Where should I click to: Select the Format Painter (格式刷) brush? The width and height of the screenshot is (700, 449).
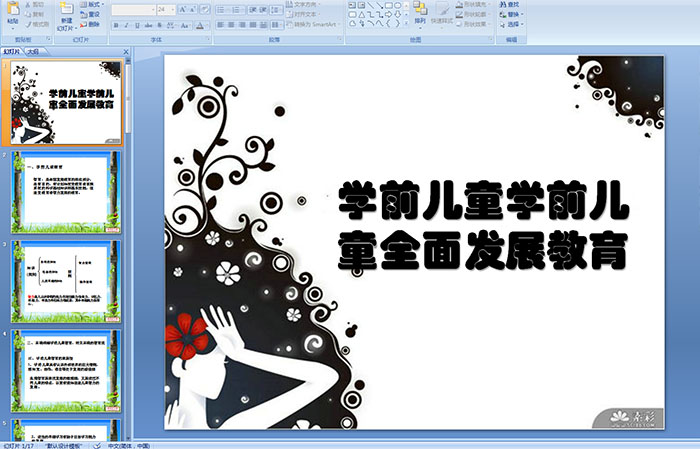click(37, 25)
